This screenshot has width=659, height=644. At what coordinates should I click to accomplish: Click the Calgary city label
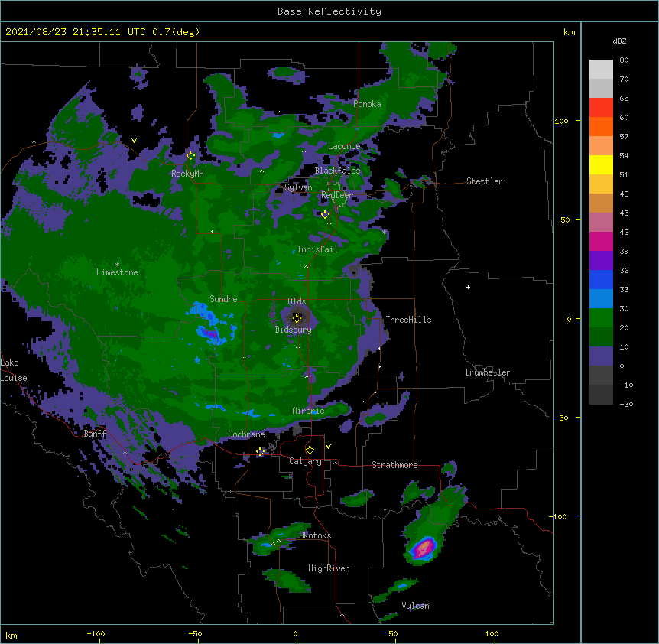tap(305, 461)
